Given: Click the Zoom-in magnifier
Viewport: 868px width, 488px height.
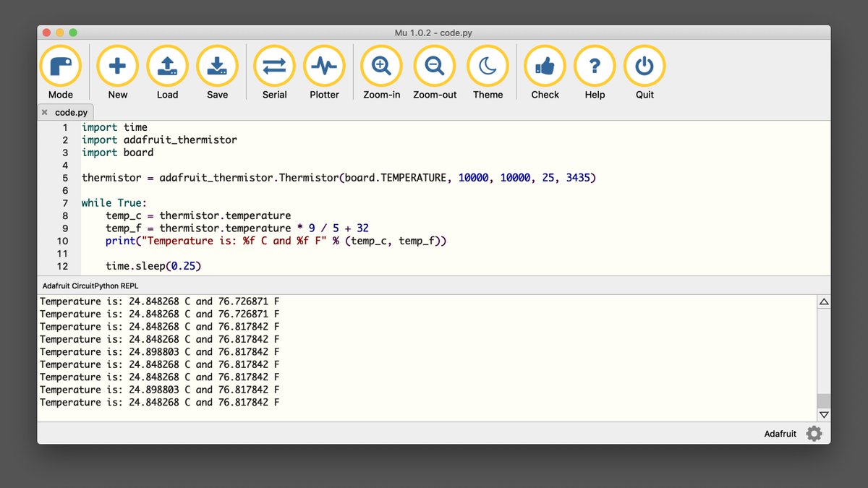Looking at the screenshot, I should click(x=381, y=72).
